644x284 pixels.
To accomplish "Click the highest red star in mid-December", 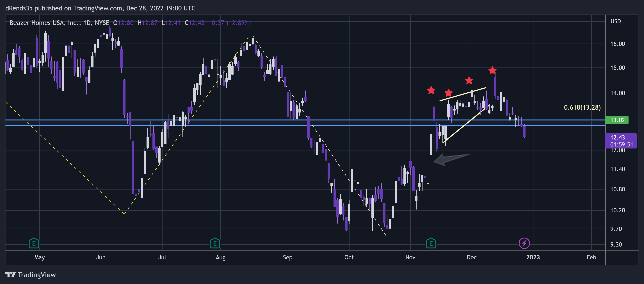I will pos(492,70).
